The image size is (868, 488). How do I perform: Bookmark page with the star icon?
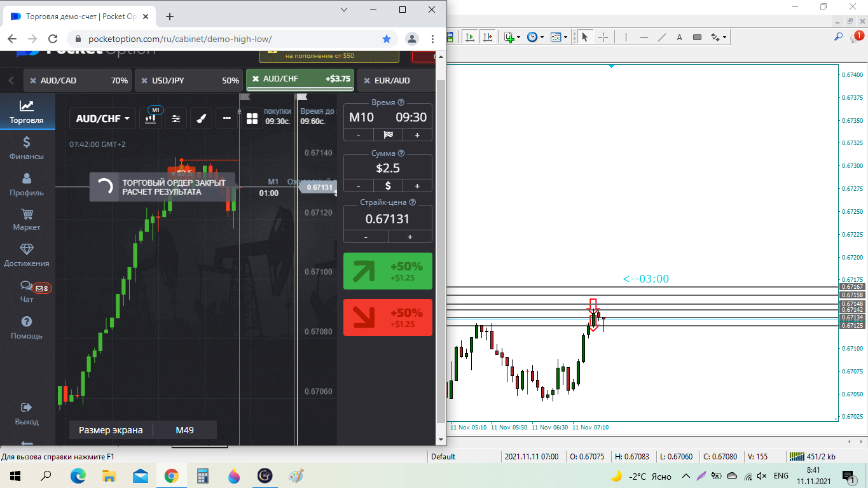tap(387, 39)
